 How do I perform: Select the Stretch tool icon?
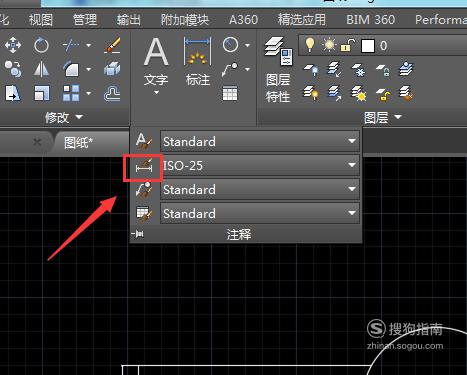pos(13,93)
